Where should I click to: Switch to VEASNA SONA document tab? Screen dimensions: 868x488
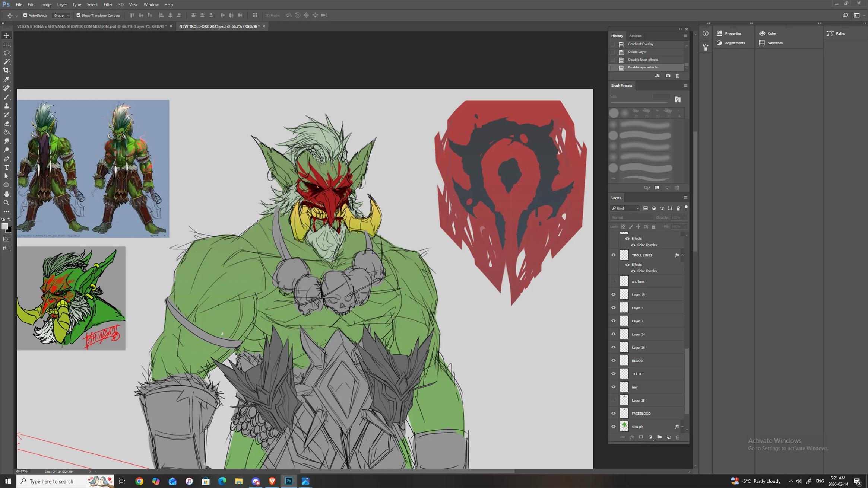(92, 26)
